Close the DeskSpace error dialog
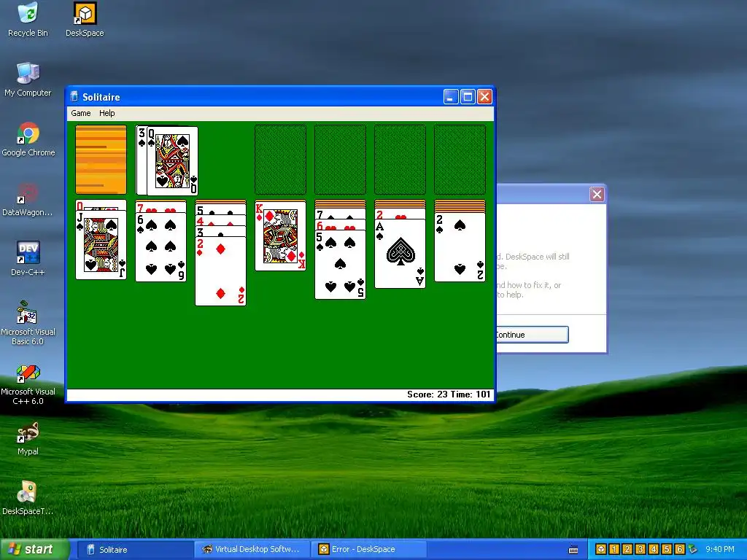 point(597,194)
